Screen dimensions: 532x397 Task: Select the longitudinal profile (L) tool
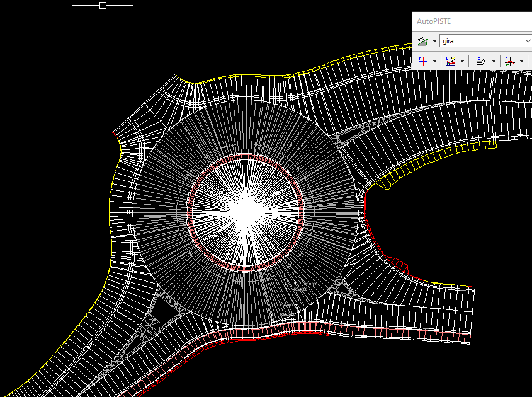coord(451,61)
